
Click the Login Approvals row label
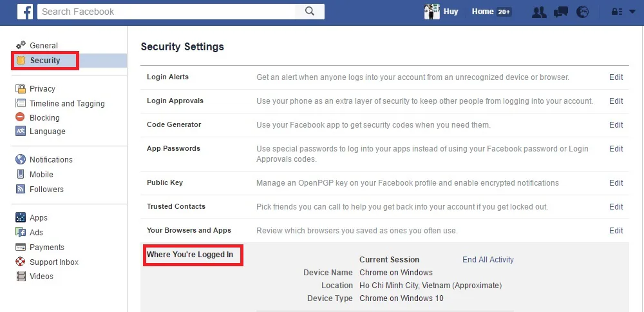175,101
